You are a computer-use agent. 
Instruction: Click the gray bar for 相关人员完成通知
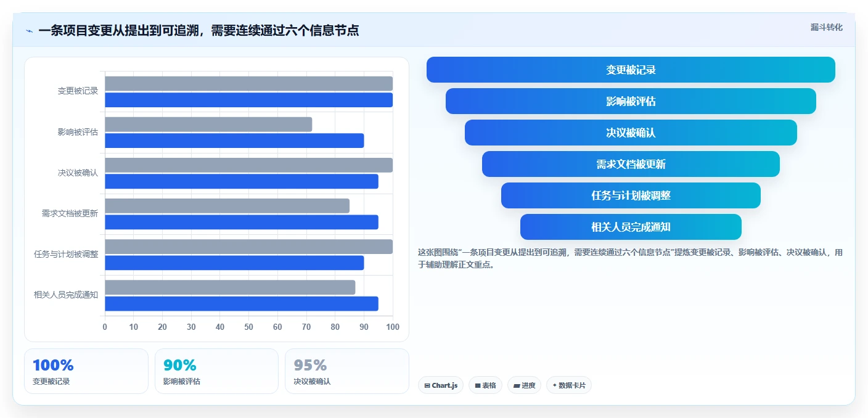[230, 287]
